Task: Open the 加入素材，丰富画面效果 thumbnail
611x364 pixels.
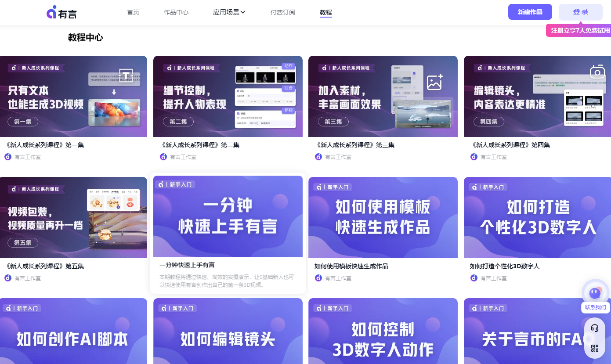Action: pos(383,96)
